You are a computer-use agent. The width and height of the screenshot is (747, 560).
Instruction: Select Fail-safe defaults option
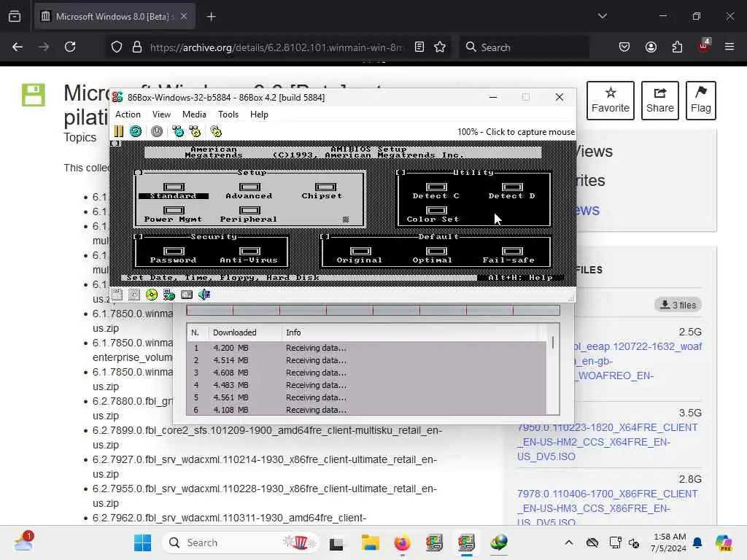click(508, 255)
